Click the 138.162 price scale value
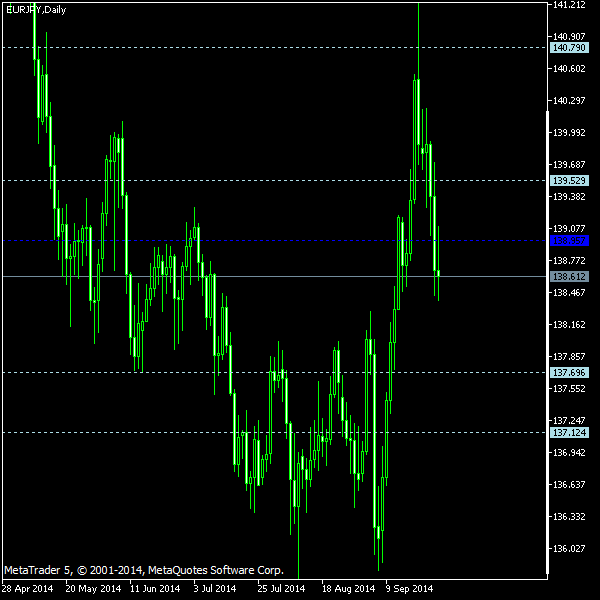600x600 pixels. click(x=569, y=324)
